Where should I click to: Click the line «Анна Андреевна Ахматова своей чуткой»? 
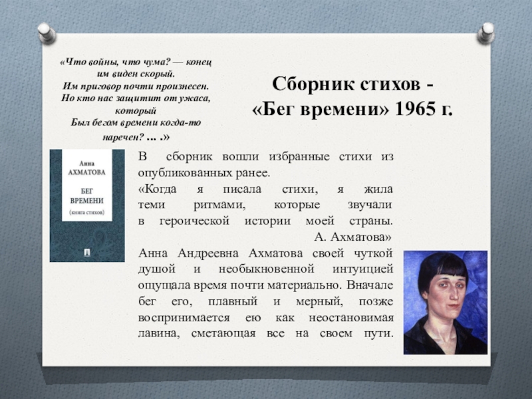[x=265, y=253]
